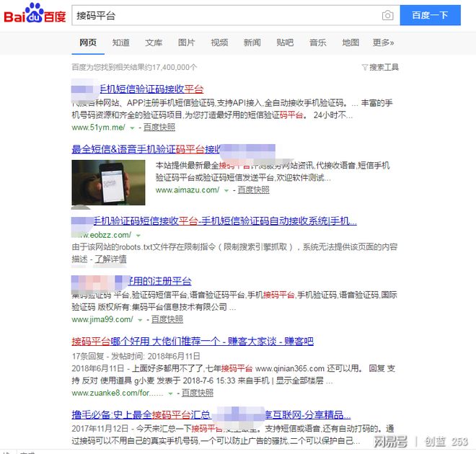Expand dropdown arrow next to eobzz.com
The height and width of the screenshot is (454, 476).
point(138,236)
